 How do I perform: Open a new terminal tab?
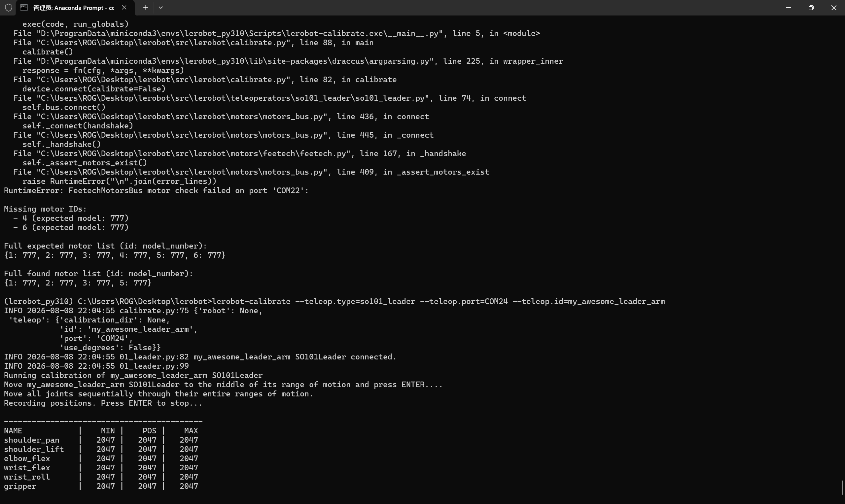point(145,8)
